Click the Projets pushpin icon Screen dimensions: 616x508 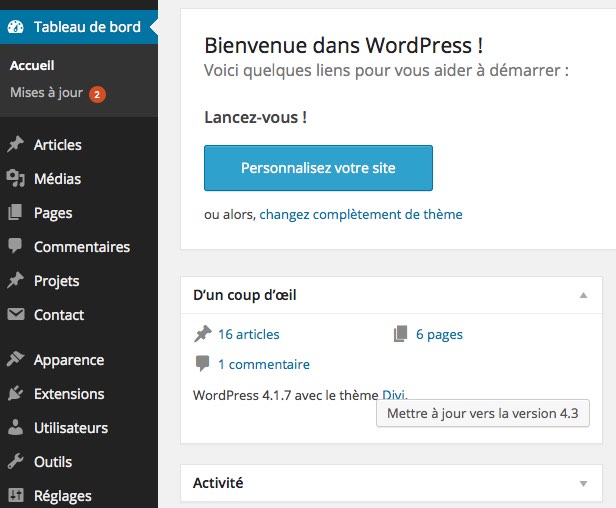click(15, 280)
